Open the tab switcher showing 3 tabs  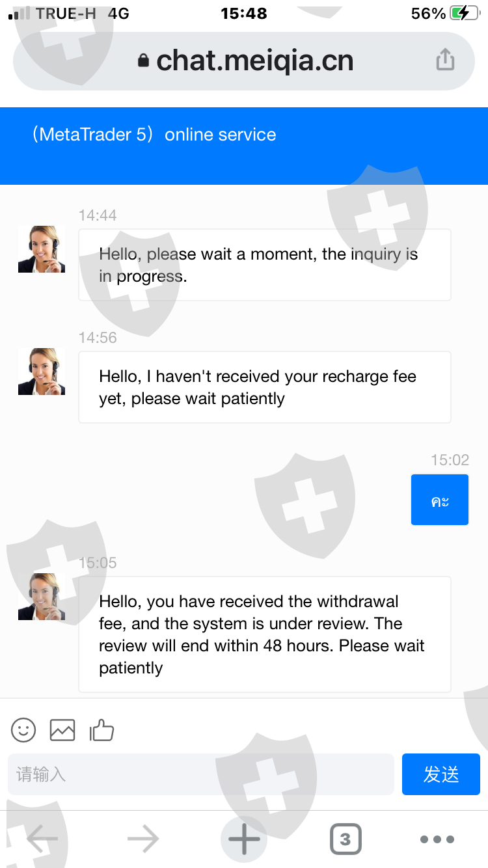pyautogui.click(x=345, y=839)
